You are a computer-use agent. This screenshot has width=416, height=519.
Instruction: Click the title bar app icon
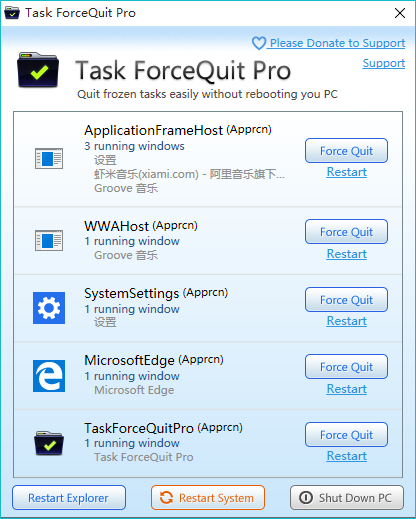click(x=12, y=13)
